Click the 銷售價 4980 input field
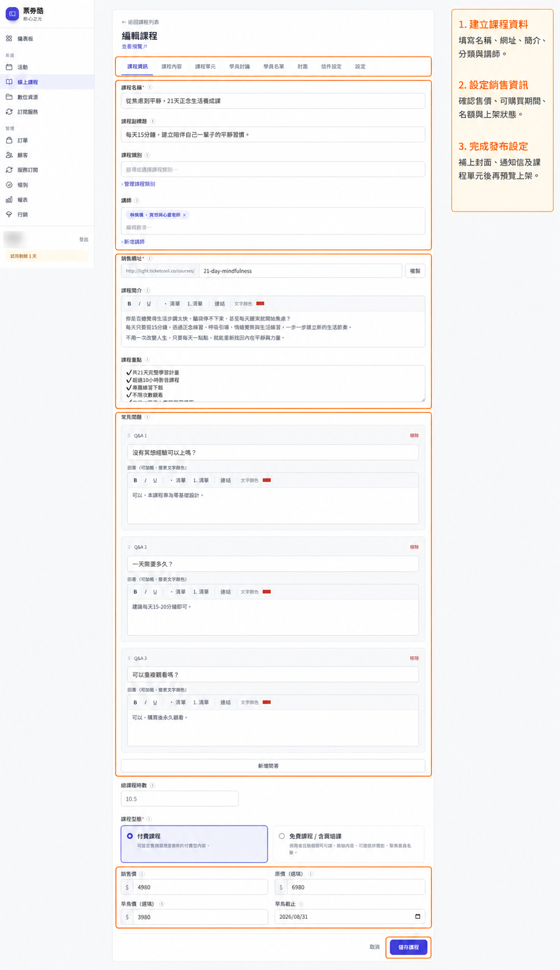 (x=200, y=887)
